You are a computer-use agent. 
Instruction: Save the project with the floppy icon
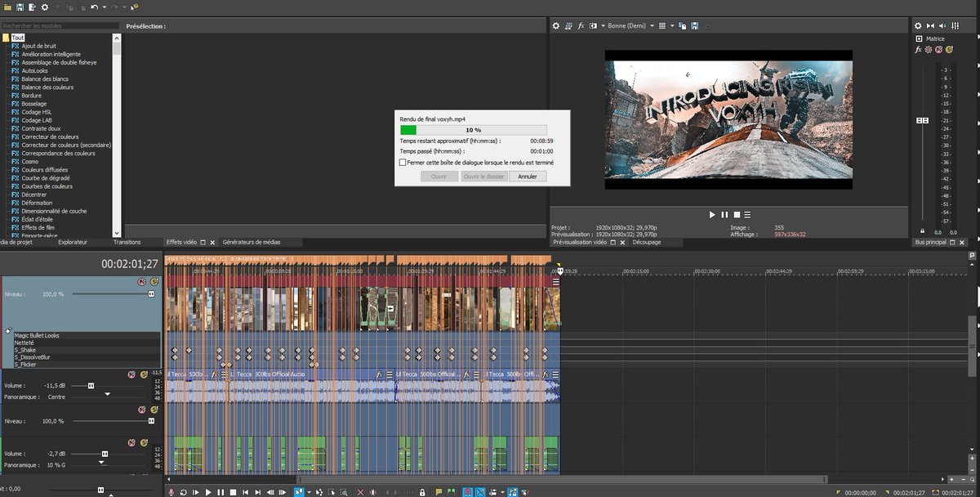[x=20, y=7]
